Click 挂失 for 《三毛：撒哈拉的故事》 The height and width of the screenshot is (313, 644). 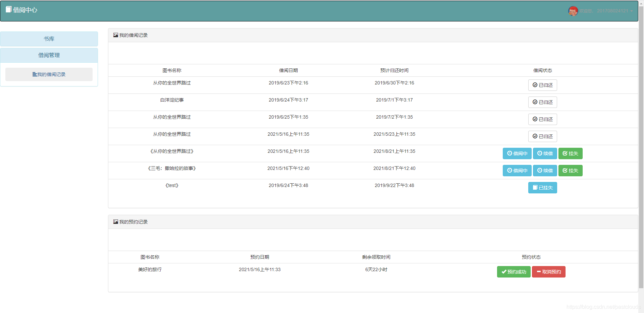[570, 171]
